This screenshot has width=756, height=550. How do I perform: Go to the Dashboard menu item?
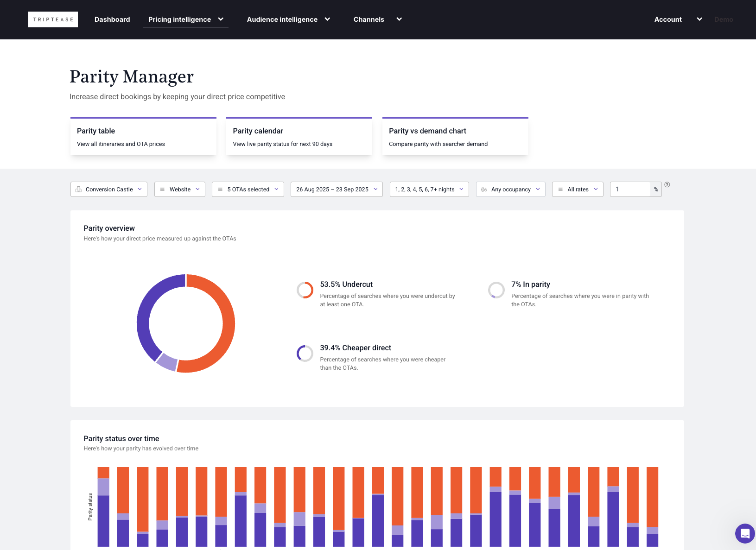(x=112, y=19)
